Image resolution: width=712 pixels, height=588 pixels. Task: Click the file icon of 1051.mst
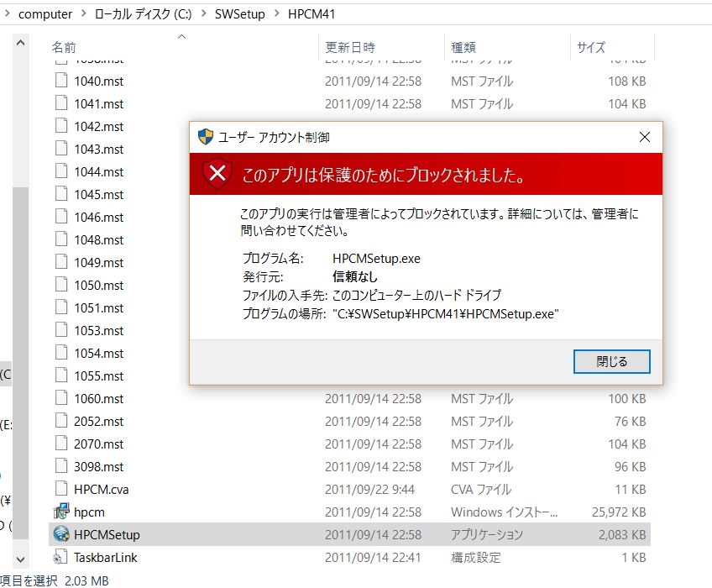click(x=61, y=307)
